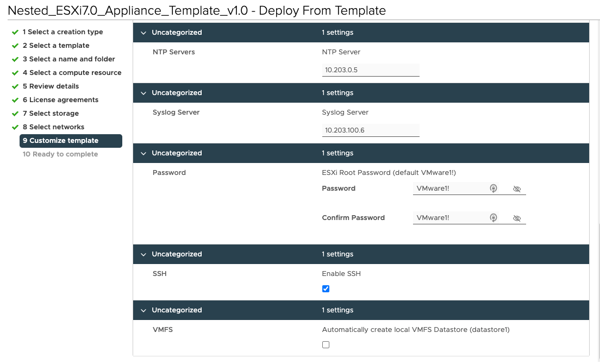This screenshot has width=600, height=364.
Task: Focus the Confirm Password text field
Action: pyautogui.click(x=449, y=218)
